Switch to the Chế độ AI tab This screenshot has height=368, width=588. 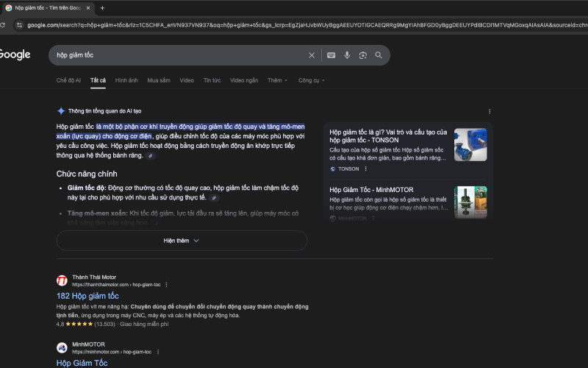68,80
